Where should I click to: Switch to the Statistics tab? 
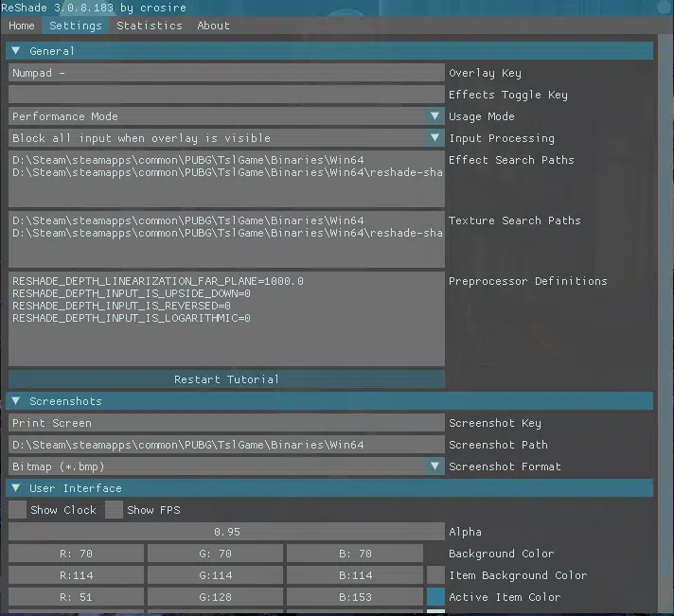(x=149, y=26)
